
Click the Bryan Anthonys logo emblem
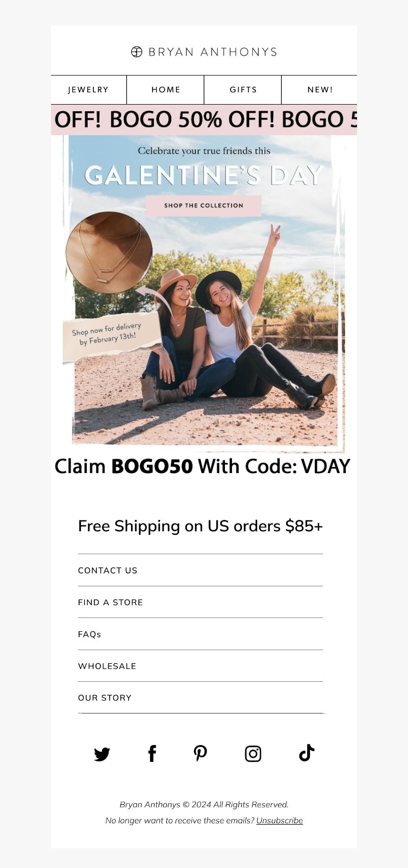(x=137, y=52)
